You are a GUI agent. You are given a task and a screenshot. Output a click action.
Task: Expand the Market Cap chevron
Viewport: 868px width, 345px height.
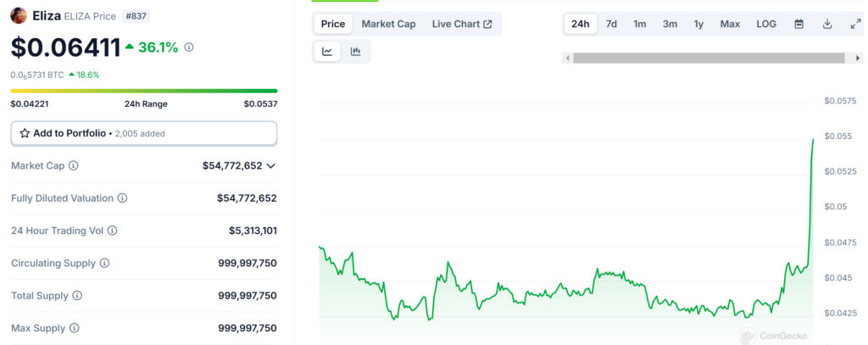271,166
